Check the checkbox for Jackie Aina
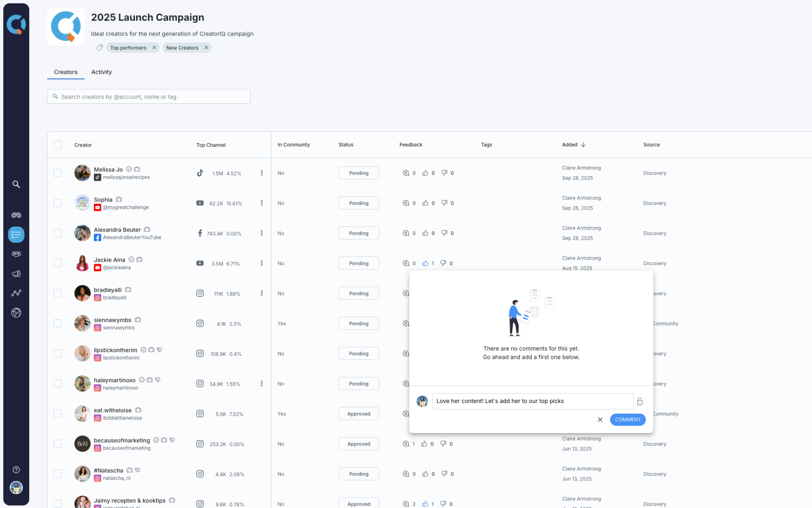The width and height of the screenshot is (812, 508). pyautogui.click(x=58, y=263)
